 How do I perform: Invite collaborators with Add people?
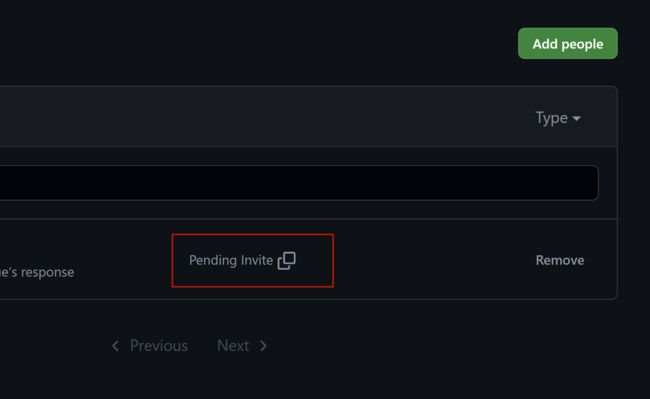click(568, 44)
